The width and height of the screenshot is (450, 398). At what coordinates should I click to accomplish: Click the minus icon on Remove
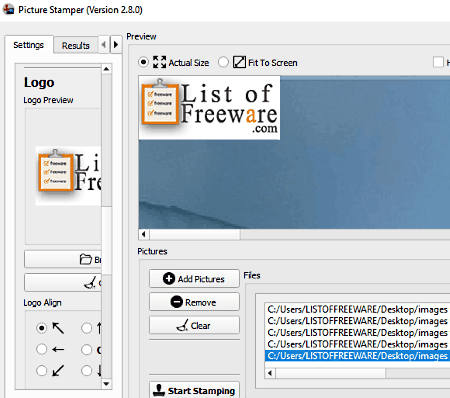[176, 302]
